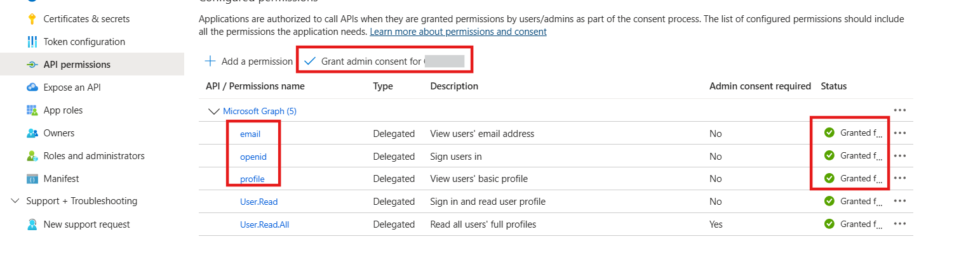Image resolution: width=980 pixels, height=253 pixels.
Task: Collapse the Microsoft Graph (5) group
Action: coord(213,111)
